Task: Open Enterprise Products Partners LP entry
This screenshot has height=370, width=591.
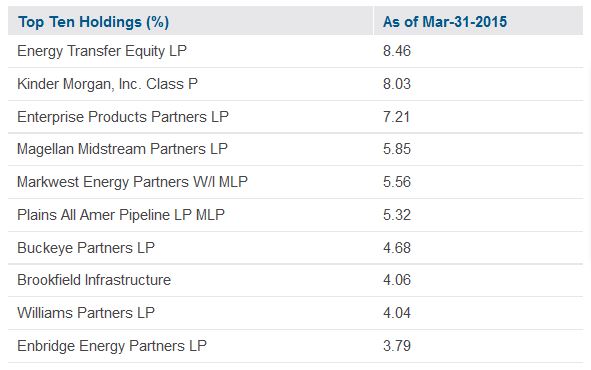Action: [123, 117]
